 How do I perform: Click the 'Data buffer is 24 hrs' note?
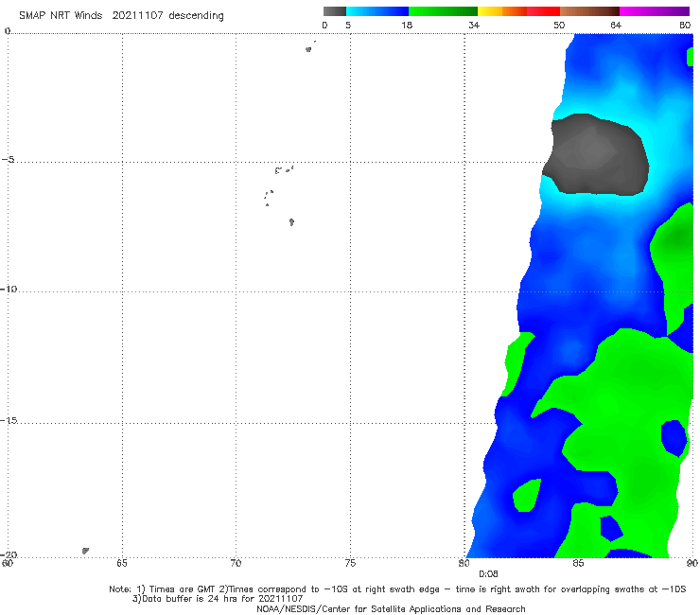(x=218, y=599)
